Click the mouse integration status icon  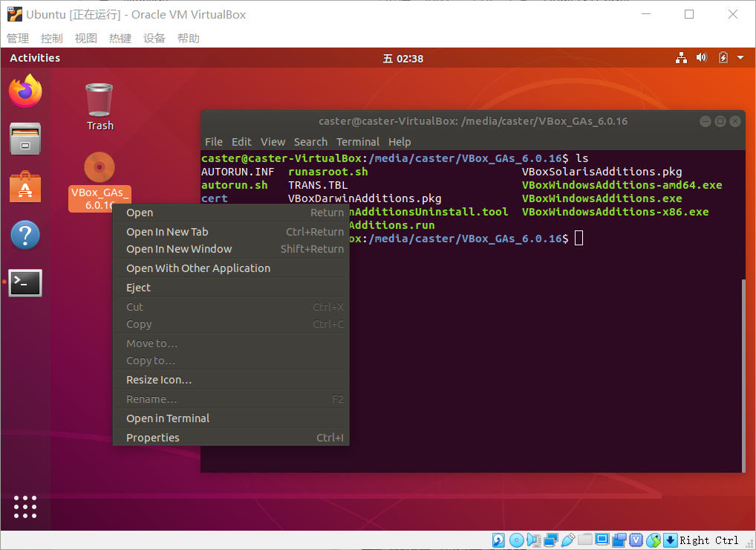coord(654,540)
